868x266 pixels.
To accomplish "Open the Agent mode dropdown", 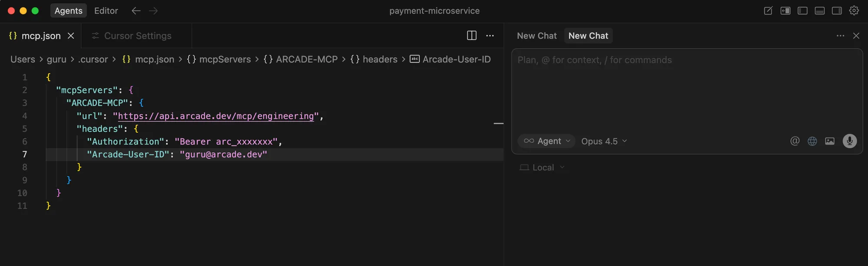I will point(547,141).
